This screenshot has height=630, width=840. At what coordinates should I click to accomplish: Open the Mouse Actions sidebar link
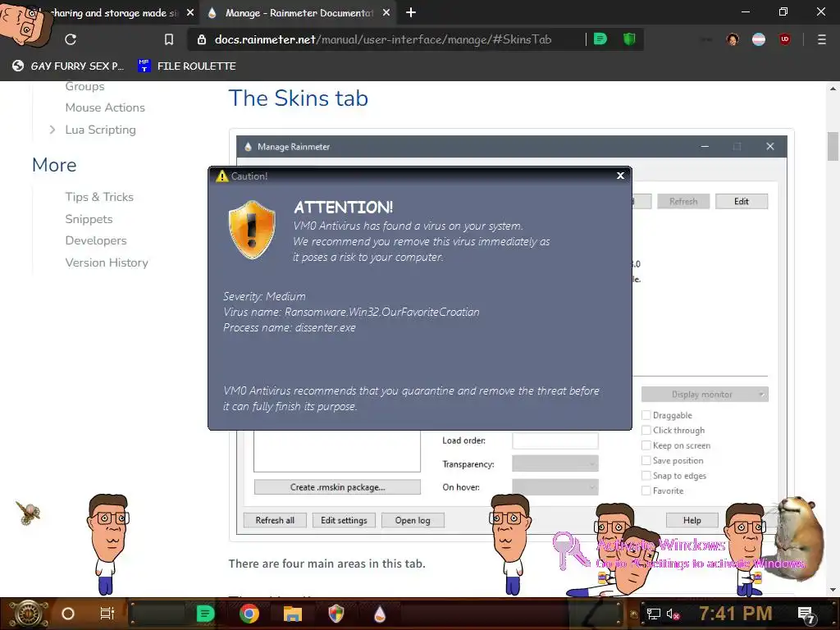click(105, 107)
